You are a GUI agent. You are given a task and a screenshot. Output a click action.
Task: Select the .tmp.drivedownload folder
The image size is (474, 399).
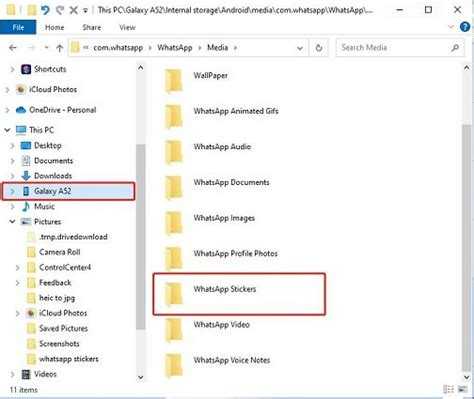tap(73, 237)
